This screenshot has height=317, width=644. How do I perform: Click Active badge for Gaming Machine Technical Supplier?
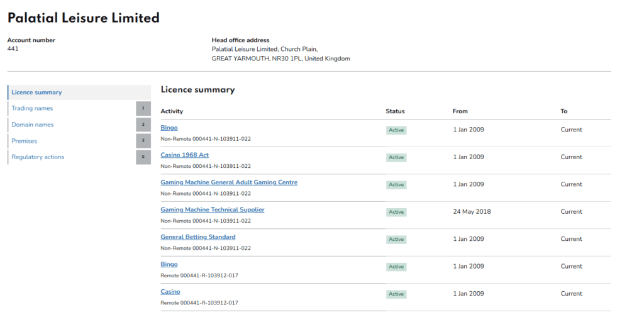coord(396,212)
